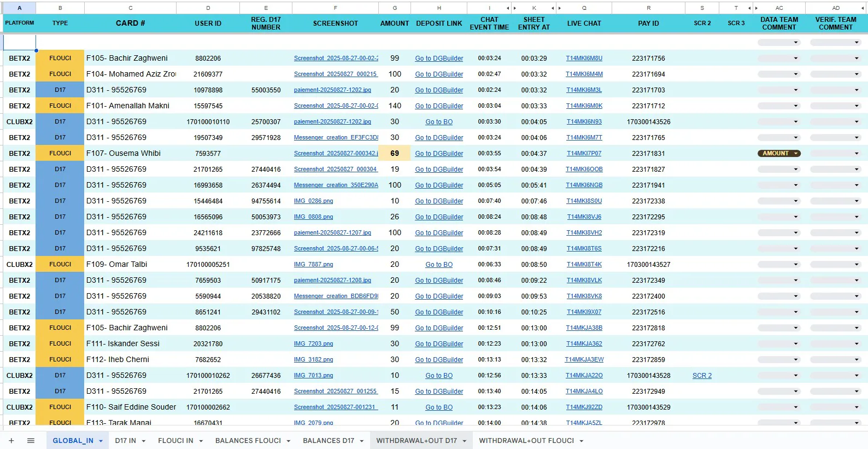Image resolution: width=868 pixels, height=449 pixels.
Task: Click the highlighted amount 69 cell
Action: coord(395,154)
